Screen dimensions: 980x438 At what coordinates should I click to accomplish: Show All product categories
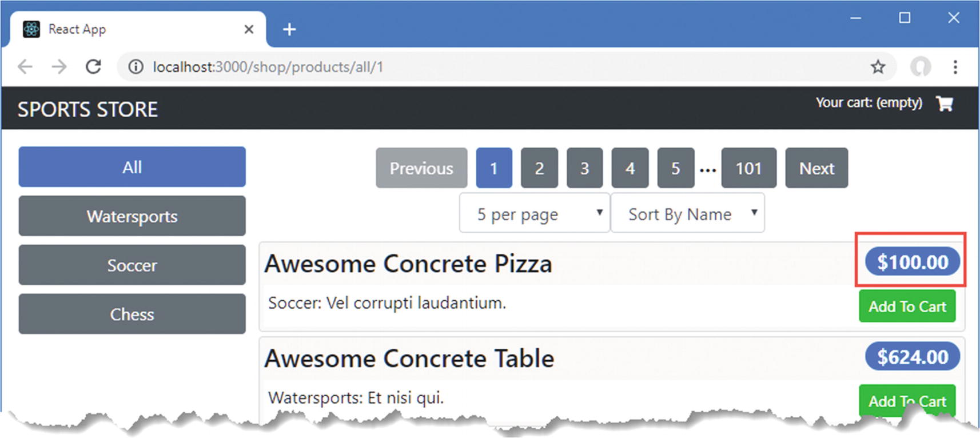[132, 167]
